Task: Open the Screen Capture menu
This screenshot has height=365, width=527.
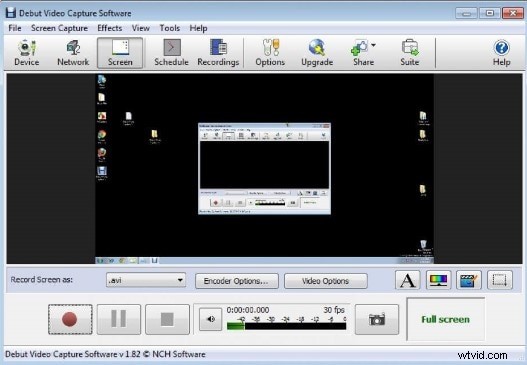Action: (59, 28)
